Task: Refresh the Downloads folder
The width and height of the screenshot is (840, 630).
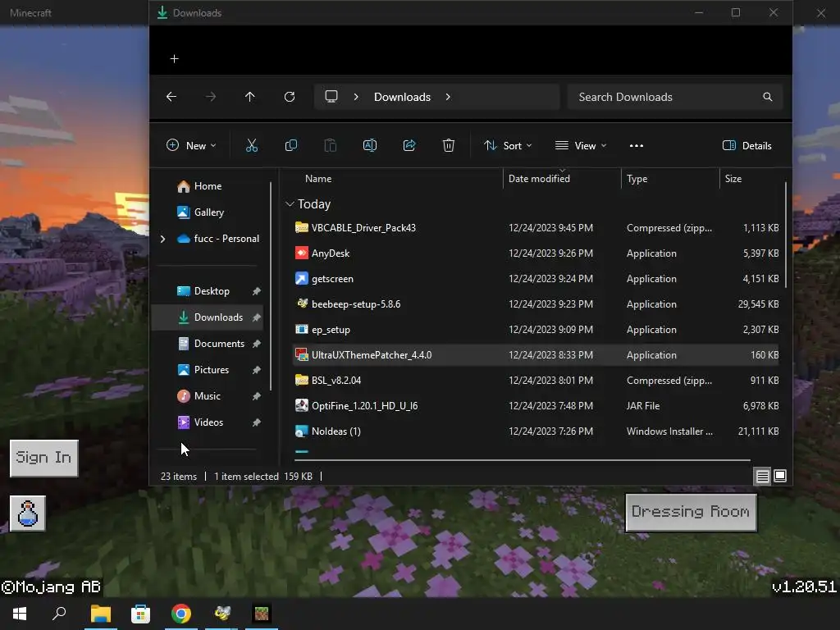Action: coord(290,97)
